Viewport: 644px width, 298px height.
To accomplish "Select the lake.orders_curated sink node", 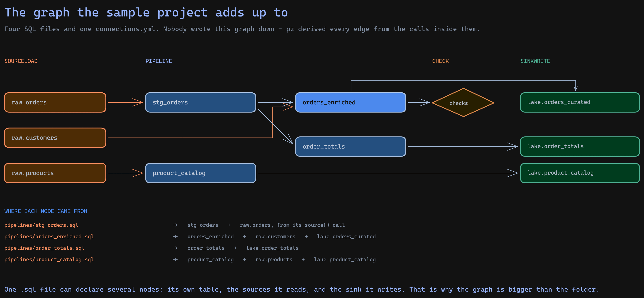I will click(x=580, y=102).
